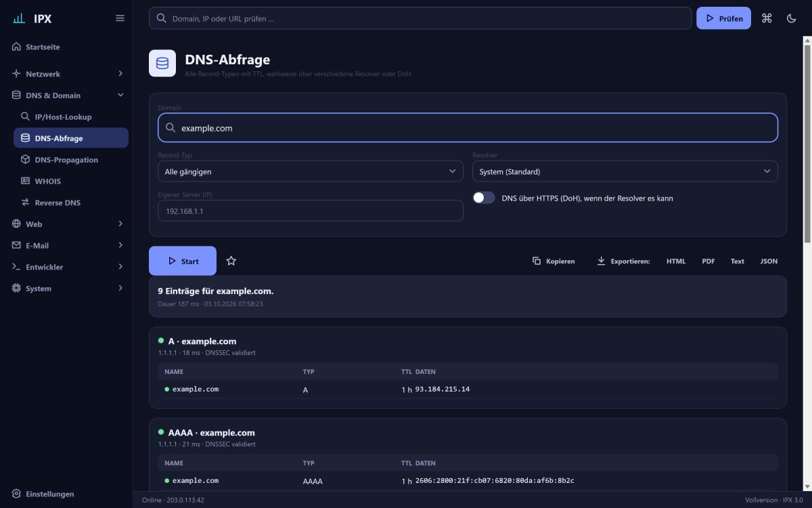The height and width of the screenshot is (508, 812).
Task: Click the IP/Host-Lookup magnifier icon
Action: coord(26,117)
